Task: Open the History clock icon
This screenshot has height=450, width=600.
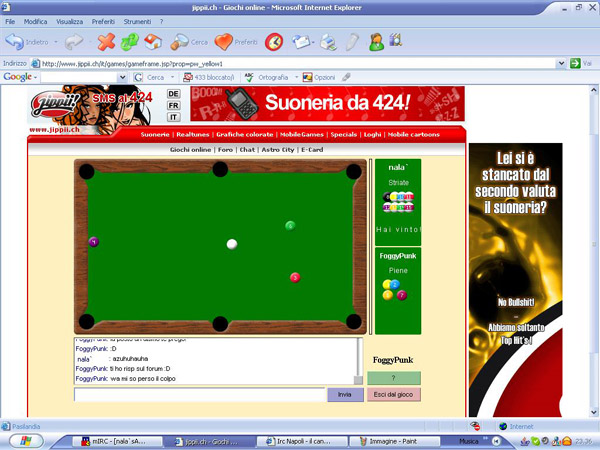Action: coord(273,42)
